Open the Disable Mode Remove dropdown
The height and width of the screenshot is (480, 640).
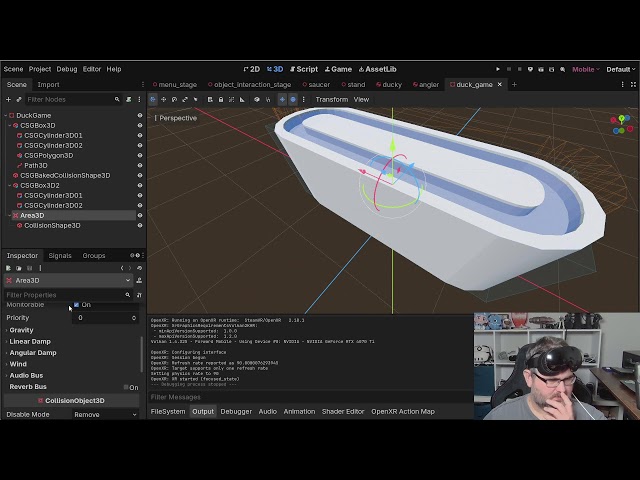pos(105,414)
